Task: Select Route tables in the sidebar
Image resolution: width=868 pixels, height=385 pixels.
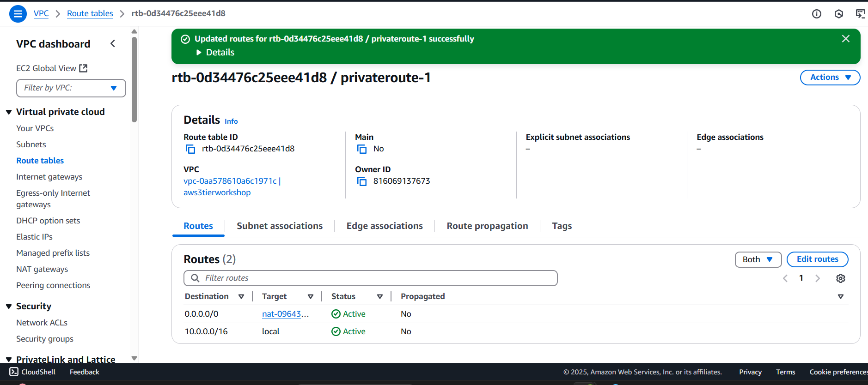Action: click(40, 161)
